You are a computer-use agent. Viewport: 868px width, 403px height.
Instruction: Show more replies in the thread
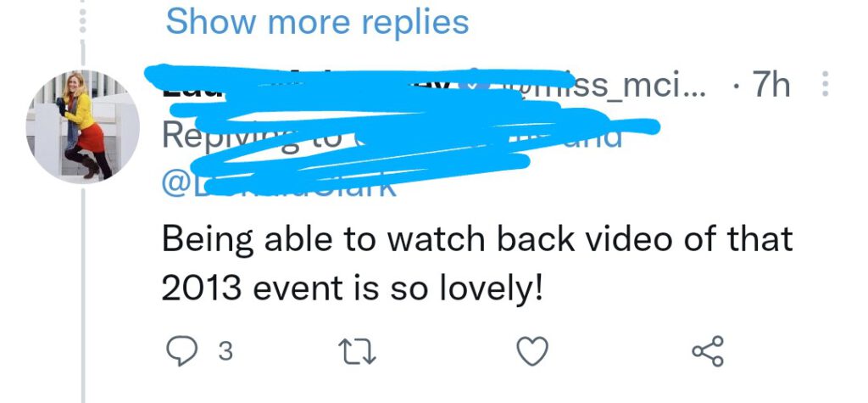click(x=317, y=22)
